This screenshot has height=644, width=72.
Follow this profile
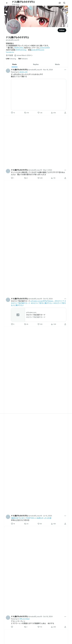[62, 30]
